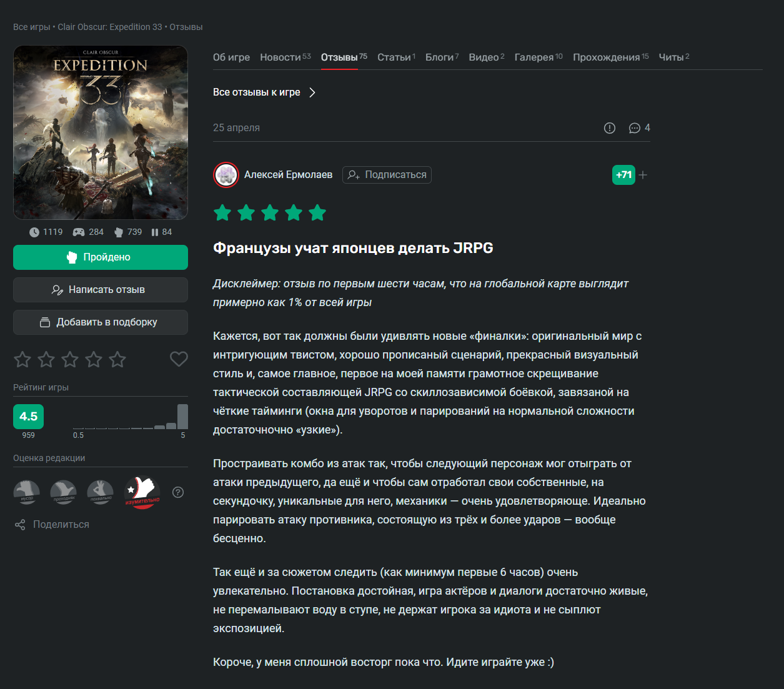
Task: Switch to the Видео tab
Action: (487, 57)
